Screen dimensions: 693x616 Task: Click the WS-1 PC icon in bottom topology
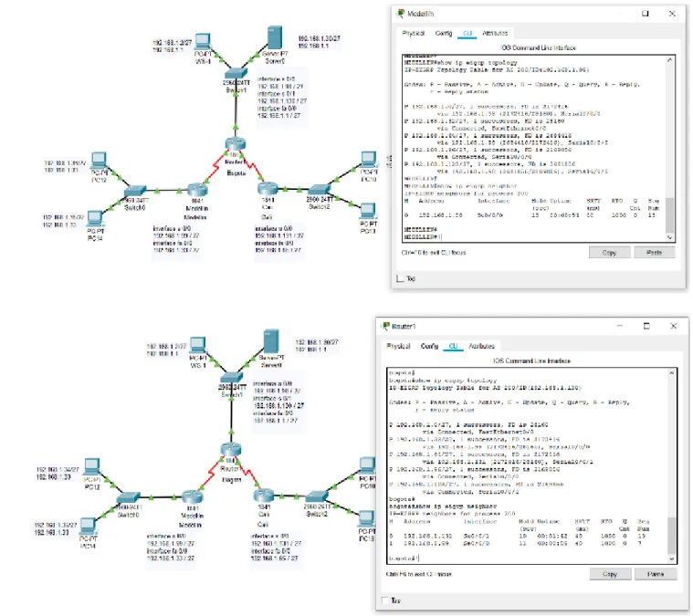[x=197, y=346]
